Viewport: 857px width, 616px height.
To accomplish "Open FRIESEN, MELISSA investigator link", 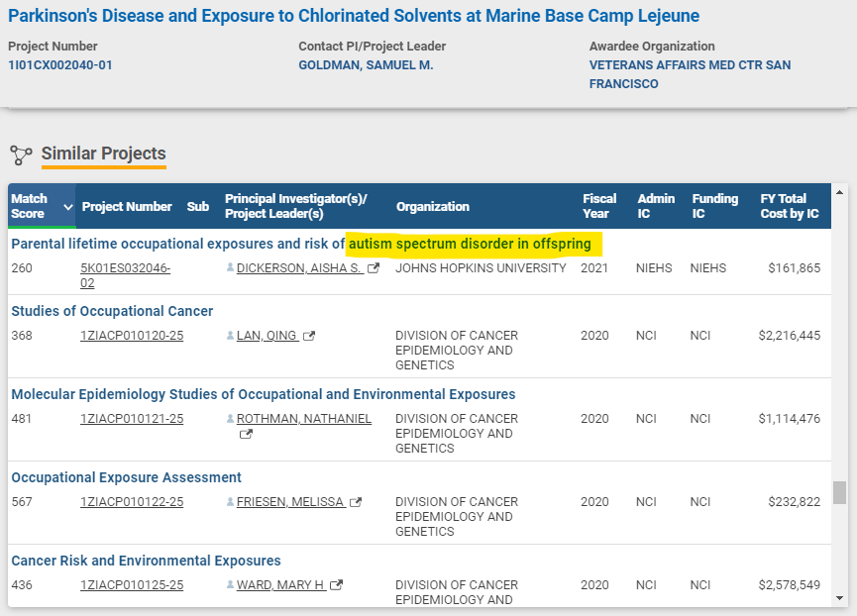I will (x=290, y=501).
